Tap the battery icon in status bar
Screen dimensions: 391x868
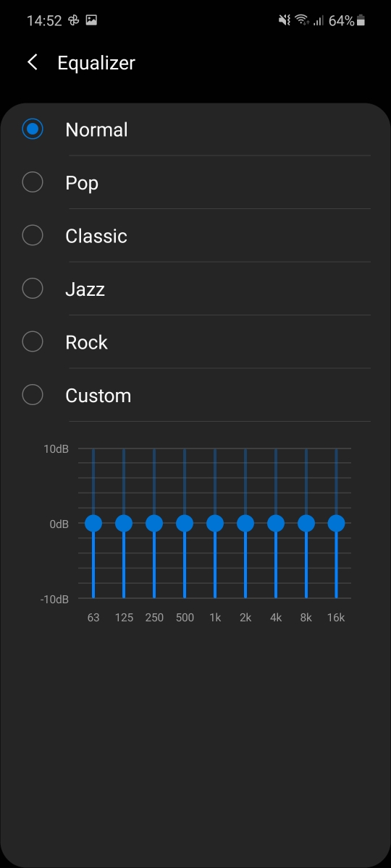click(361, 21)
